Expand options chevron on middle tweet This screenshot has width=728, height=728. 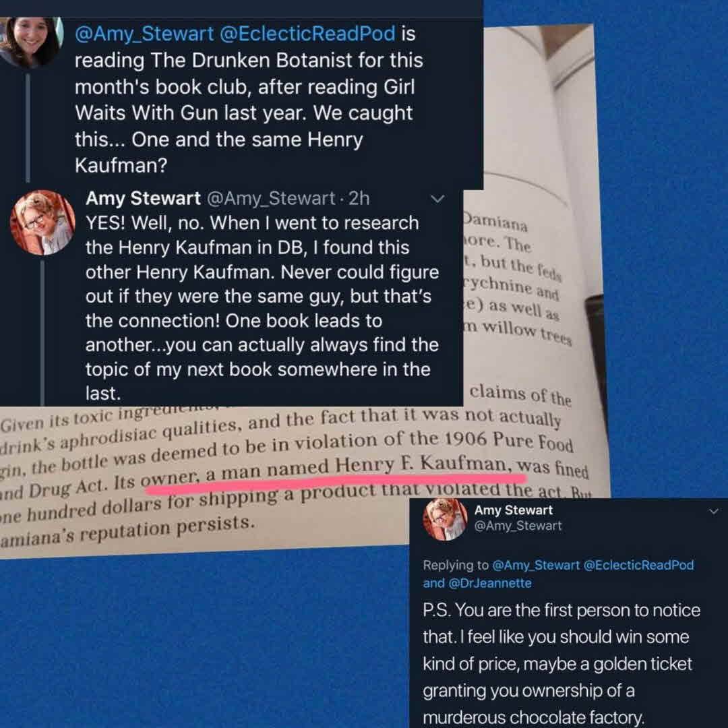click(437, 199)
